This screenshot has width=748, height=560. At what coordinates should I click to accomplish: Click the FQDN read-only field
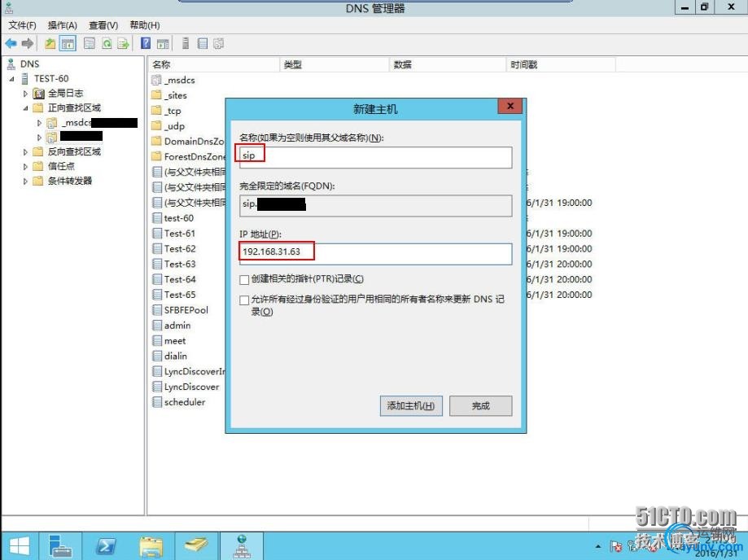click(375, 206)
